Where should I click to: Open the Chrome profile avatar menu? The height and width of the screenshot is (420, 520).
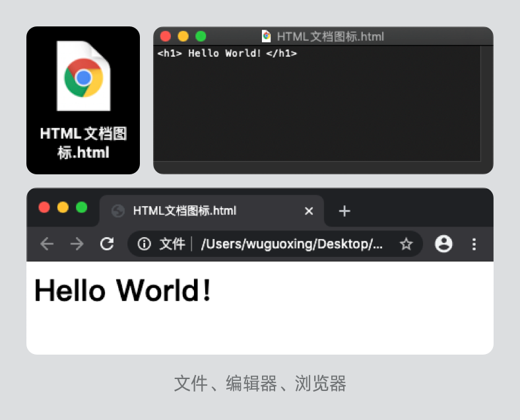[443, 244]
